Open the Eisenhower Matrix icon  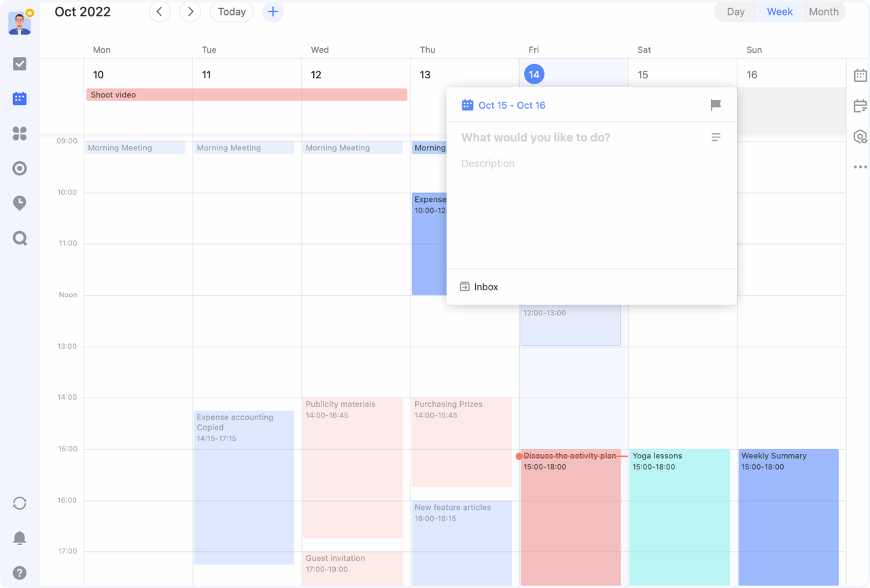point(20,133)
